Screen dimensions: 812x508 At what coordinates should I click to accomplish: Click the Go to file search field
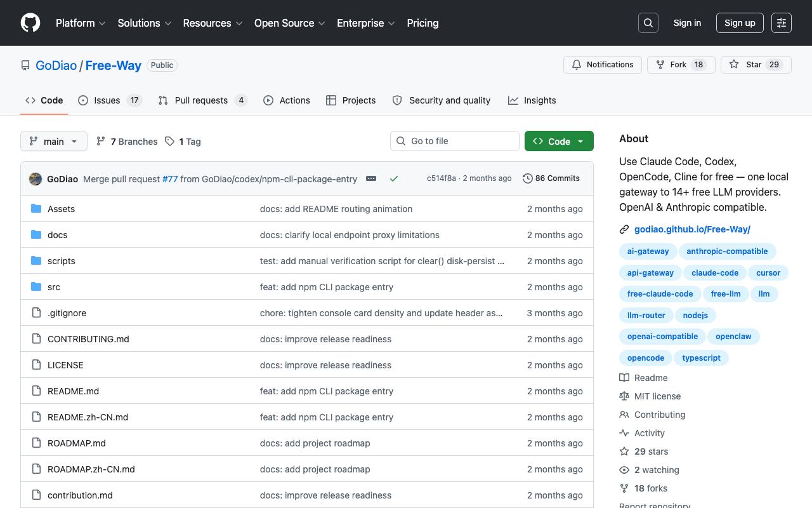click(x=455, y=141)
